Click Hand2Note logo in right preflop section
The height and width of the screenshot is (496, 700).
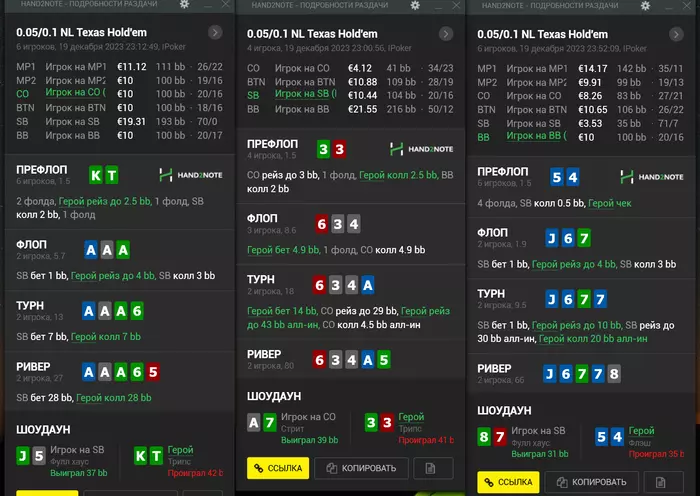652,177
